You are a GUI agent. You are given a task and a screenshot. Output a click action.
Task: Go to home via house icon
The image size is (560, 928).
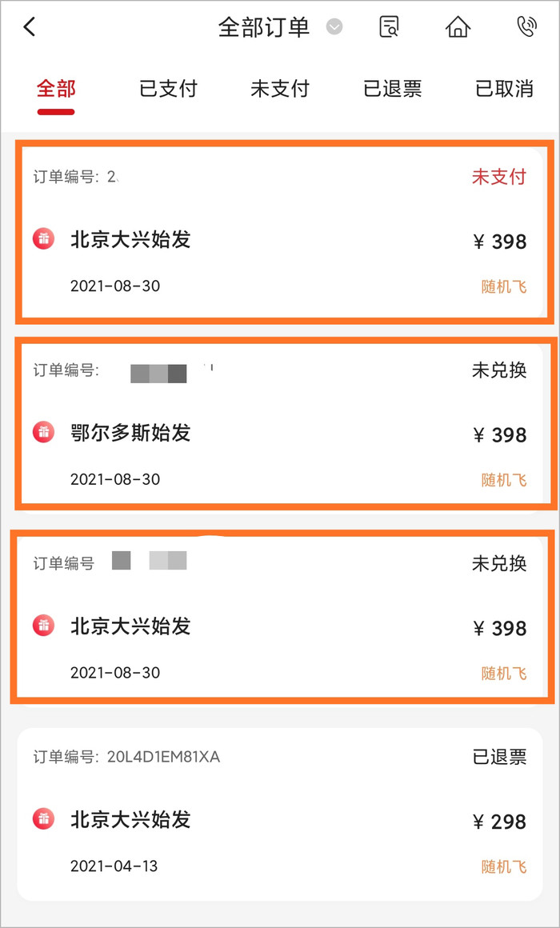coord(458,27)
